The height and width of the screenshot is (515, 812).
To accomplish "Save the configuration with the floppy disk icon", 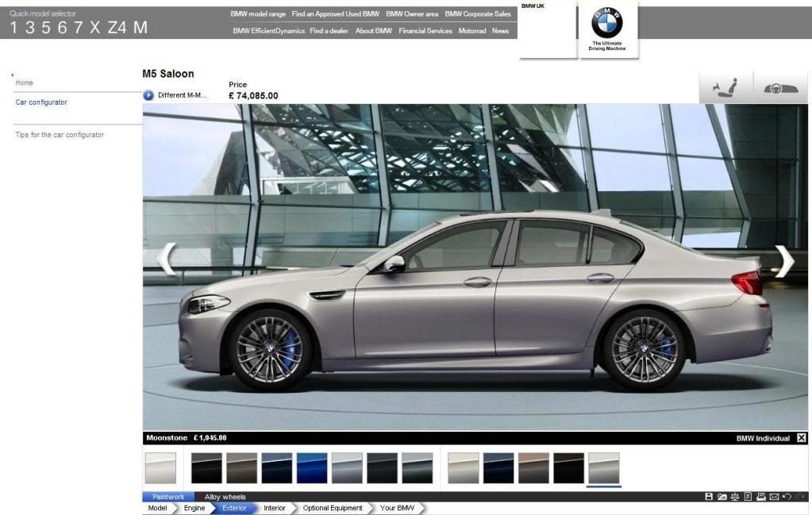I will (x=709, y=497).
